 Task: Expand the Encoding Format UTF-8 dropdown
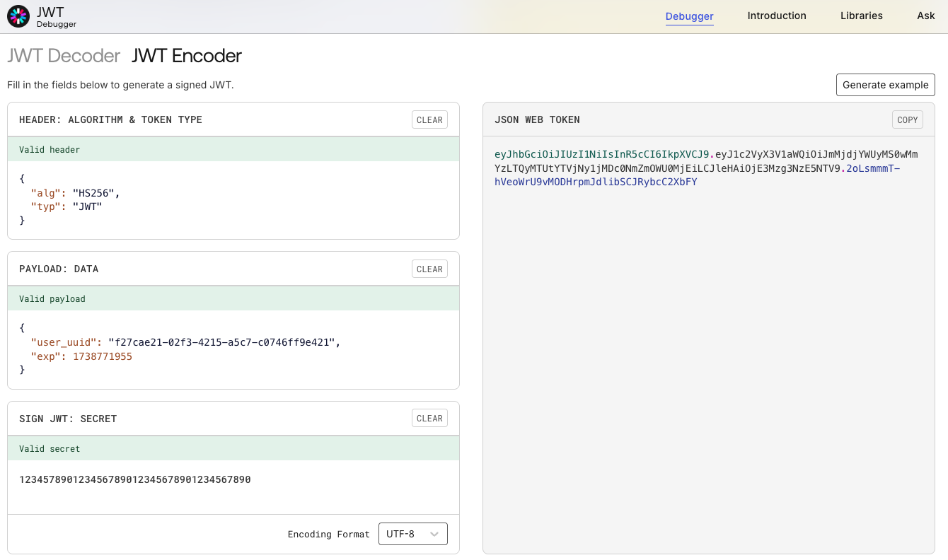pyautogui.click(x=412, y=535)
